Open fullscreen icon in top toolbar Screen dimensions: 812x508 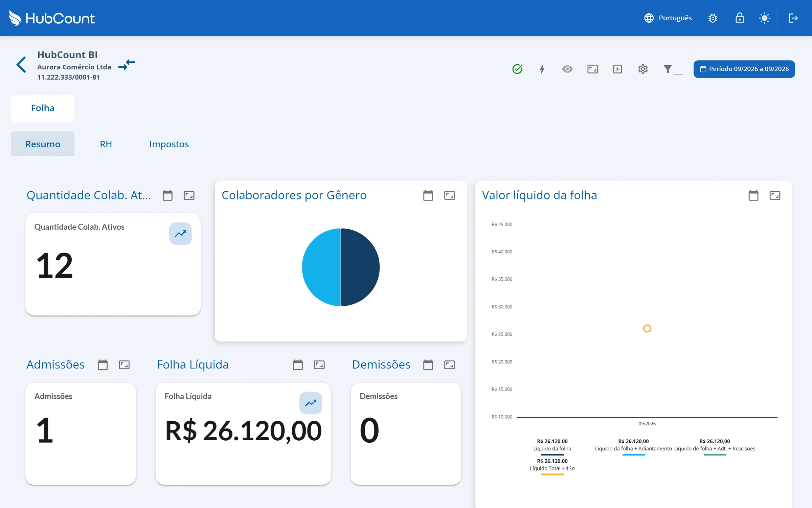click(x=593, y=69)
